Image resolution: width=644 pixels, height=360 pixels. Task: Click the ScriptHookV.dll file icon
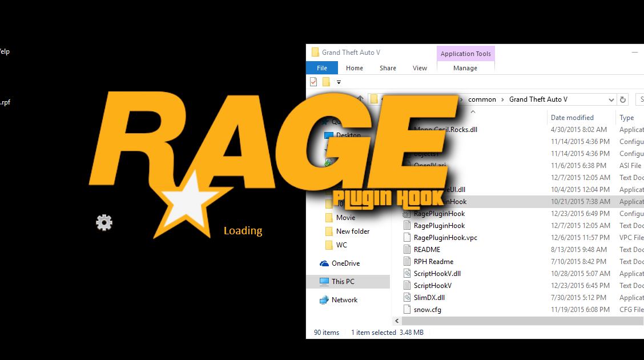point(406,273)
